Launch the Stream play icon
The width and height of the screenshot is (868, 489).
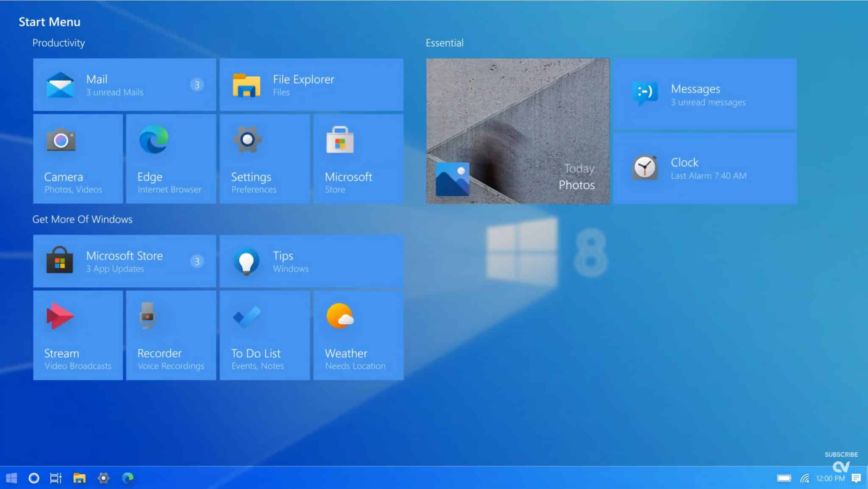[60, 316]
